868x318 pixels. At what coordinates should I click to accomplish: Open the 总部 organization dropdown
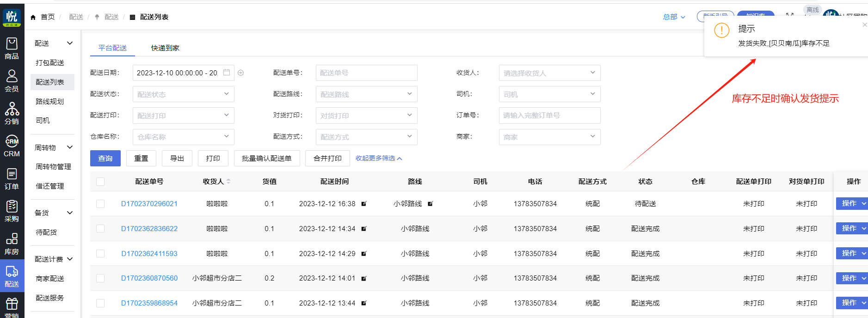tap(674, 17)
